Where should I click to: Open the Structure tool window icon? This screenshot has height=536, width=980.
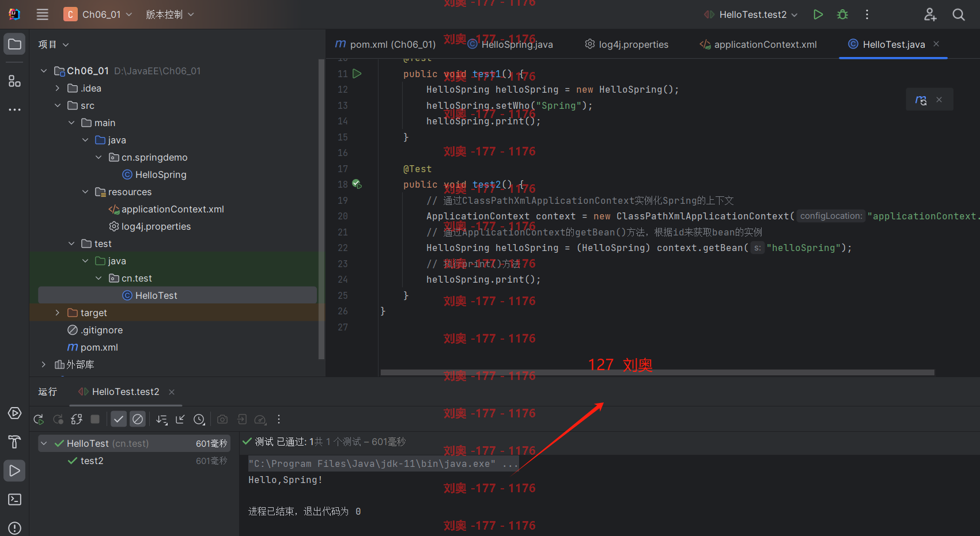pos(15,81)
